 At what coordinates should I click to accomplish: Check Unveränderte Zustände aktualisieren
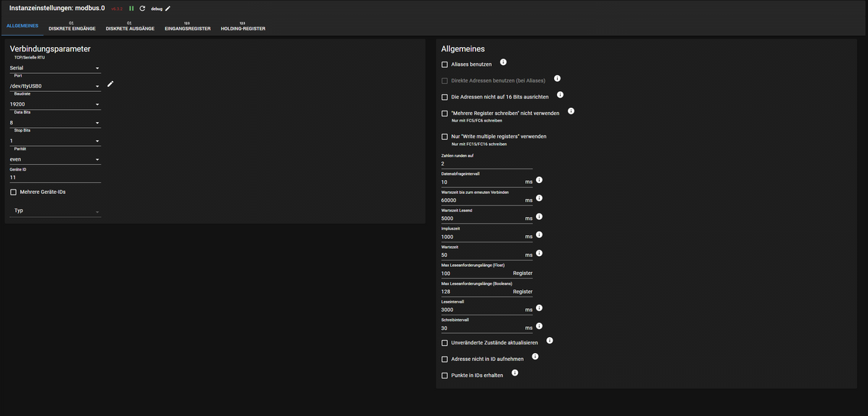click(445, 343)
